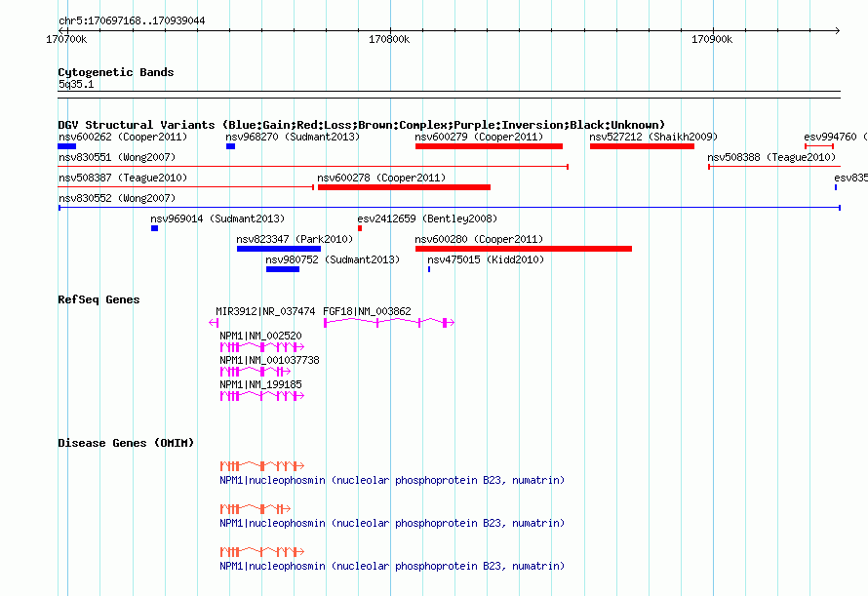This screenshot has height=596, width=868.
Task: Click the Disease Genes (OMIM) track heading
Action: click(x=126, y=443)
